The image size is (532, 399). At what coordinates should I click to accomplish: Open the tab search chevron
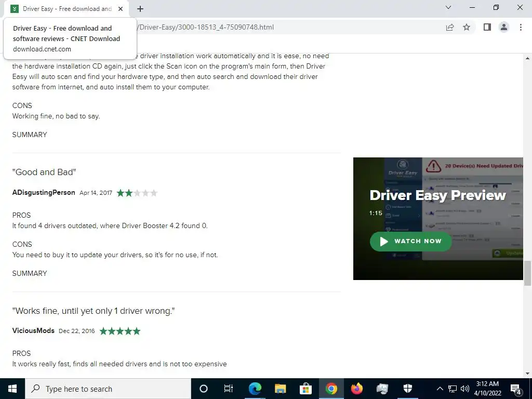(448, 7)
